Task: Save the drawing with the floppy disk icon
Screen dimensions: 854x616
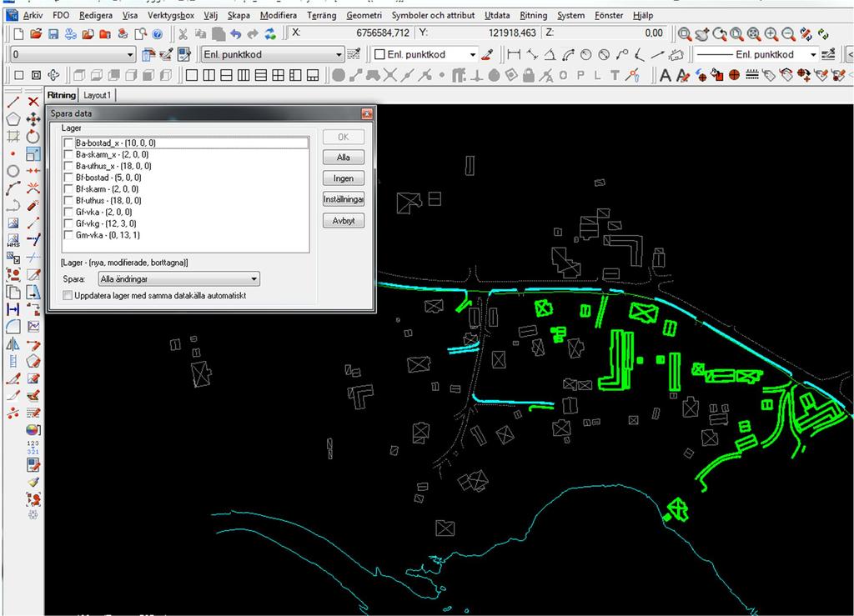Action: tap(53, 33)
